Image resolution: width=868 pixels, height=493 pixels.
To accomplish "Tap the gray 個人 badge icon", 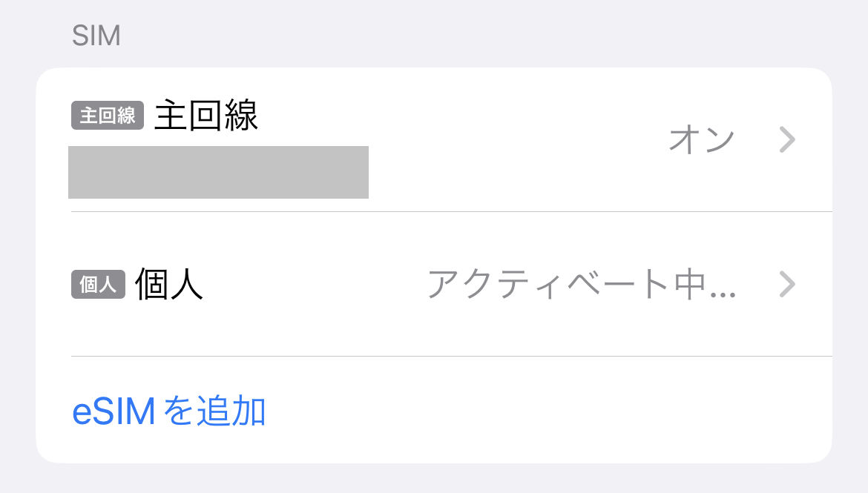I will coord(98,285).
